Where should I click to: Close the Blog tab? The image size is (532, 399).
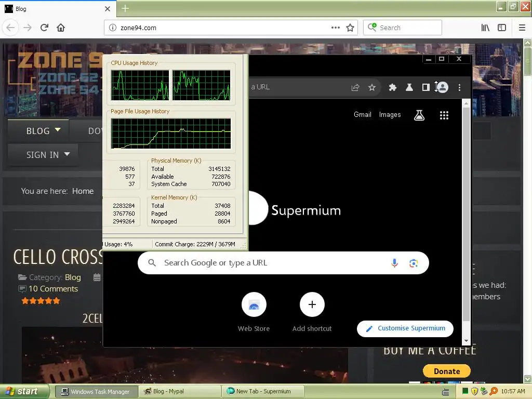click(x=108, y=9)
